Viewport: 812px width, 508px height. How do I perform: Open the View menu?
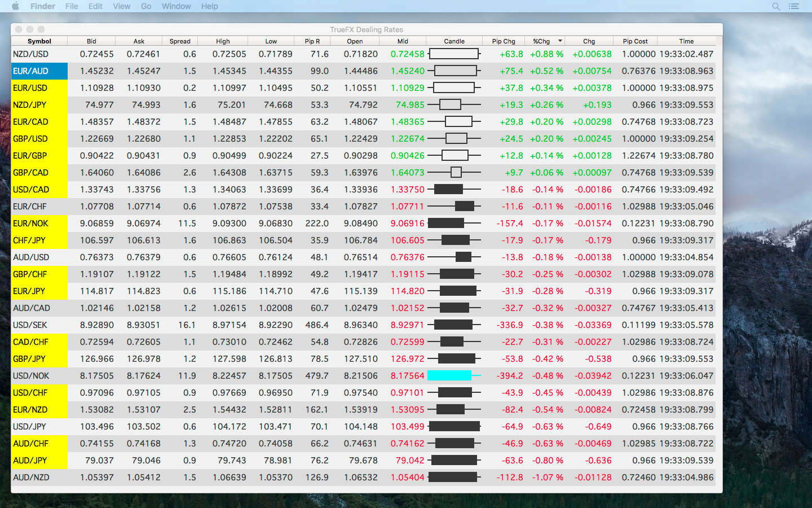click(x=121, y=6)
